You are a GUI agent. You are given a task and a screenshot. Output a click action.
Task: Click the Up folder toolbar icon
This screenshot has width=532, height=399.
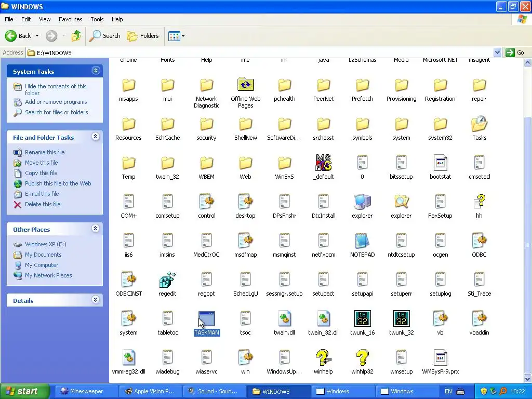point(76,36)
